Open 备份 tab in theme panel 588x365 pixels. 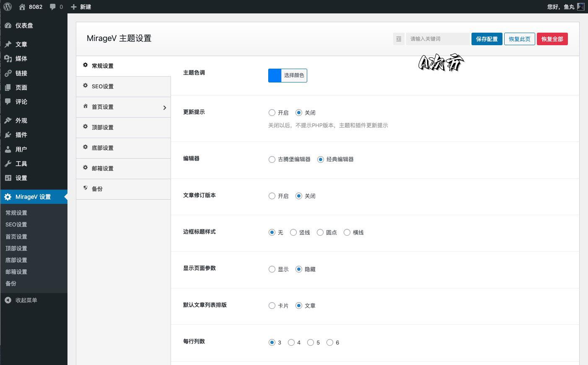123,189
